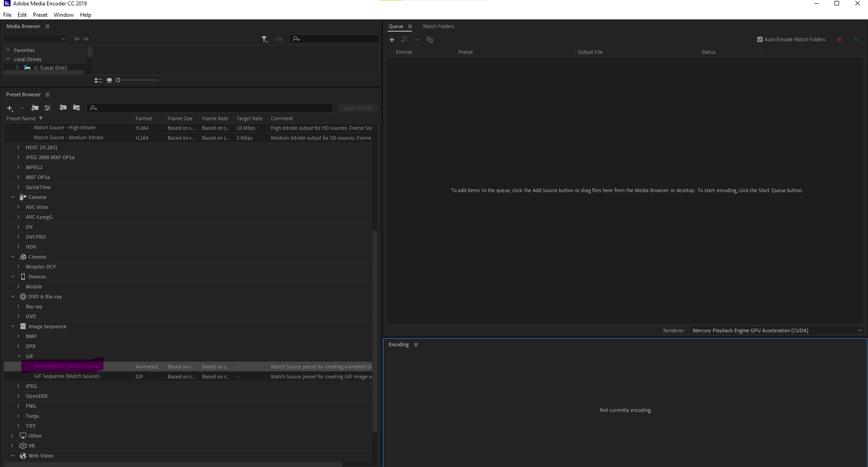Open the Preset Browser panel menu
Viewport: 868px width, 467px height.
47,94
